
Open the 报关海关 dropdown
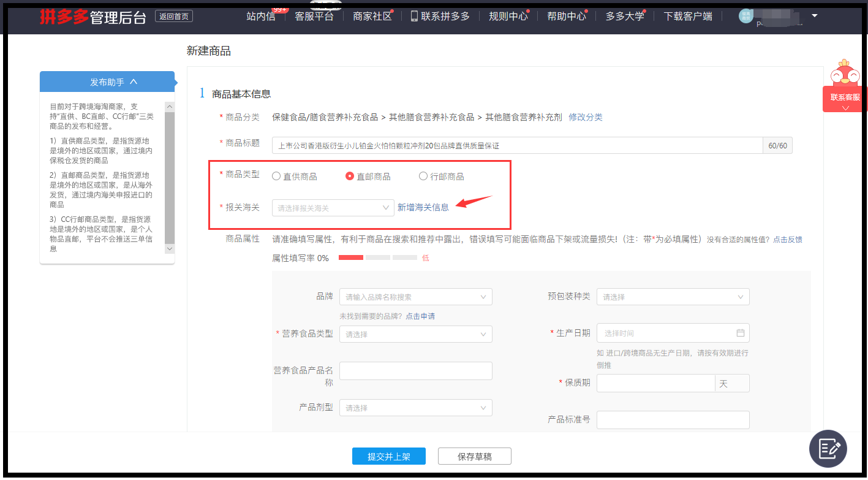(x=333, y=208)
